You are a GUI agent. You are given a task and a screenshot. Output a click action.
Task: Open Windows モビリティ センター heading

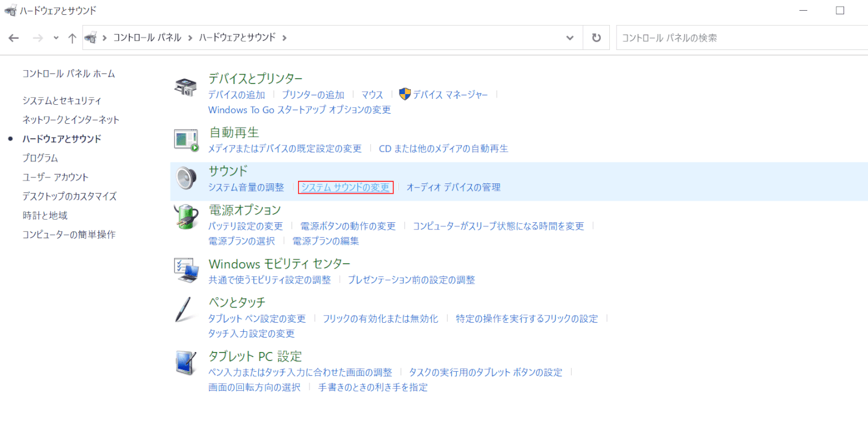click(x=280, y=263)
